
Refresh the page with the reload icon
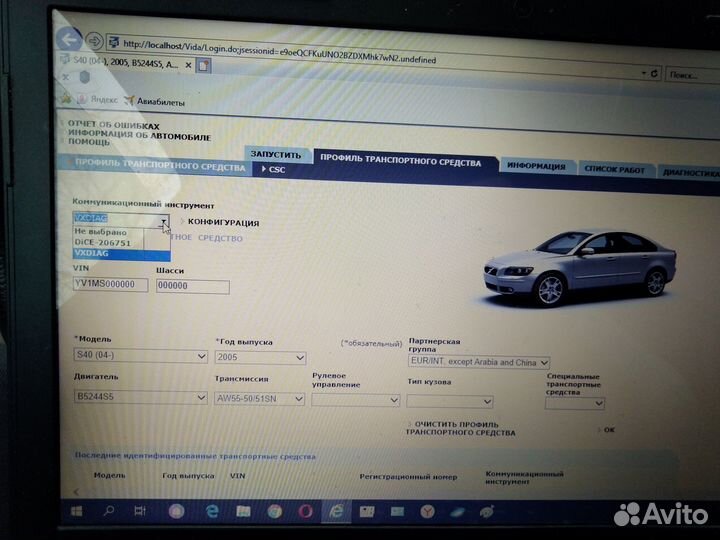(x=654, y=73)
